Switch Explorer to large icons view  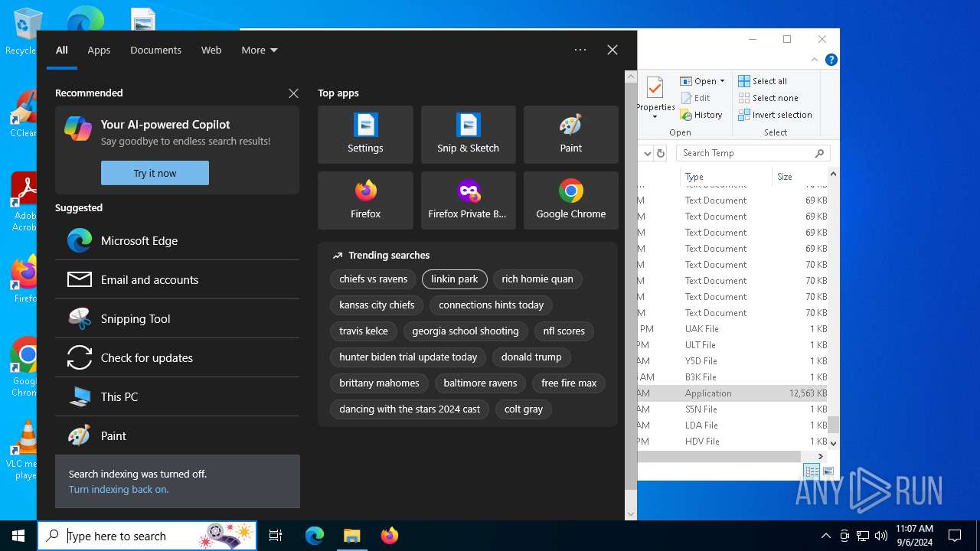pyautogui.click(x=828, y=471)
